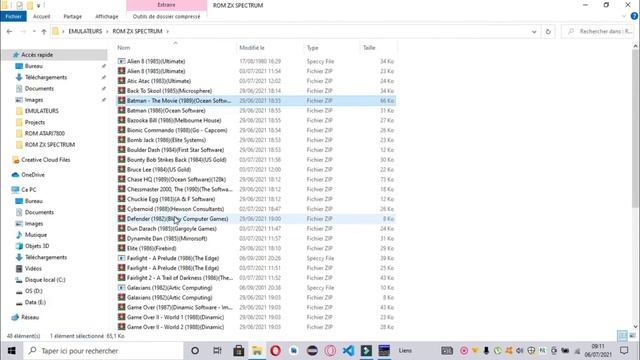
Task: Click icon of Game Over (1987)(Dinamic Software)
Action: click(x=121, y=307)
